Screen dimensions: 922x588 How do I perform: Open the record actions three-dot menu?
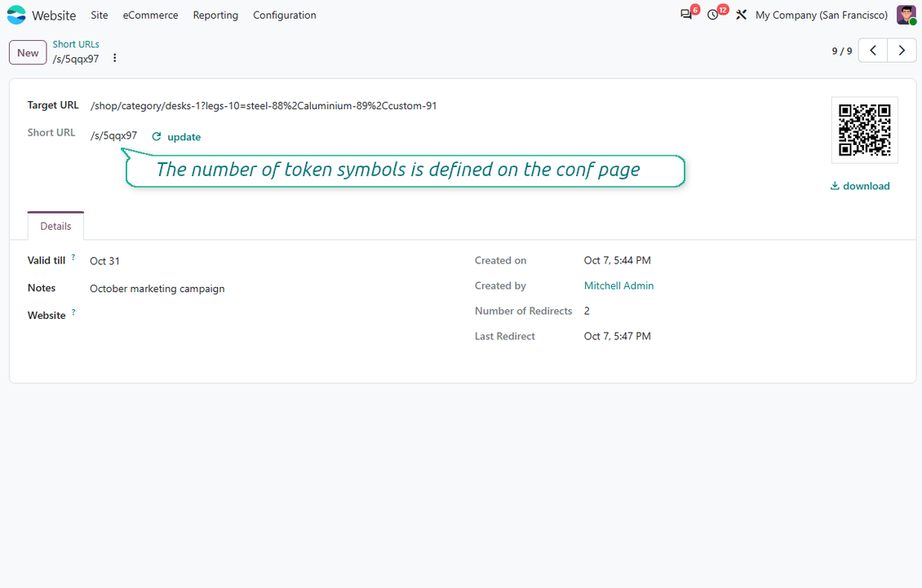point(115,58)
